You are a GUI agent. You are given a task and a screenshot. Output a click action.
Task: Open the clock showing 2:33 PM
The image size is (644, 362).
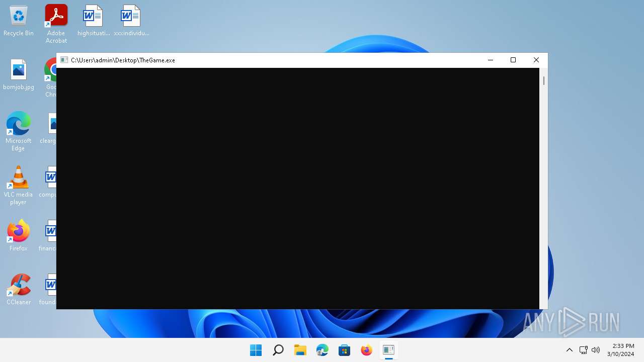(x=621, y=350)
